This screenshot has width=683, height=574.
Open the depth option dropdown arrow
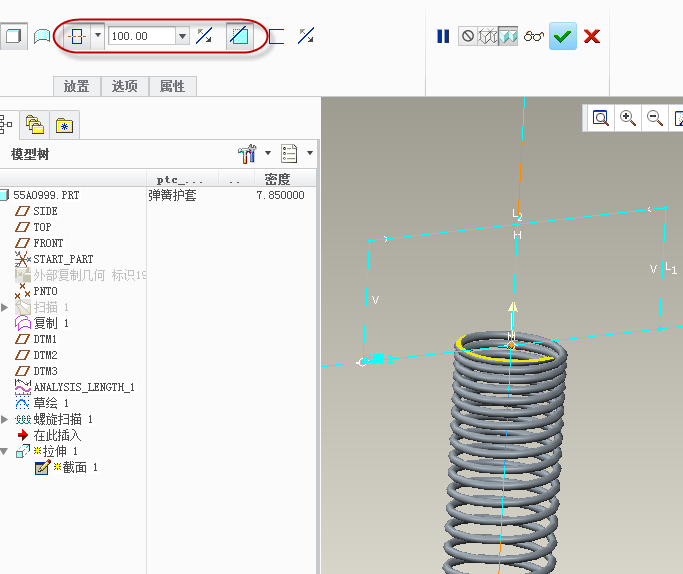pos(98,35)
